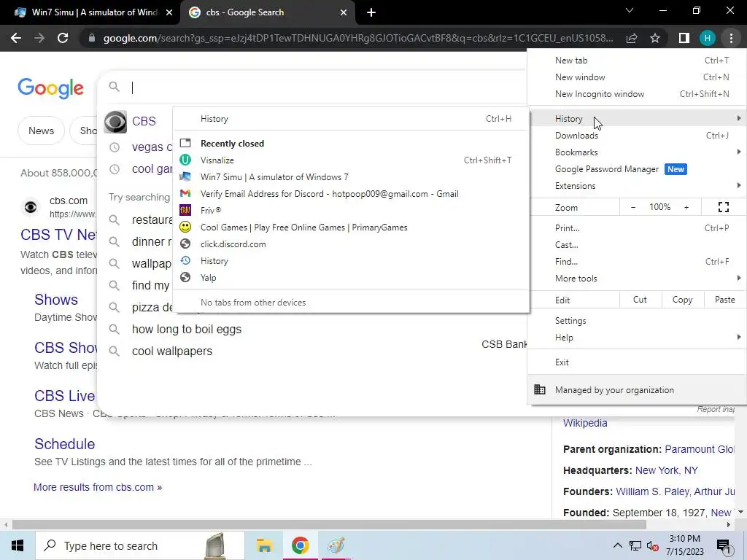
Task: Click inside the Google search box
Action: (324, 87)
